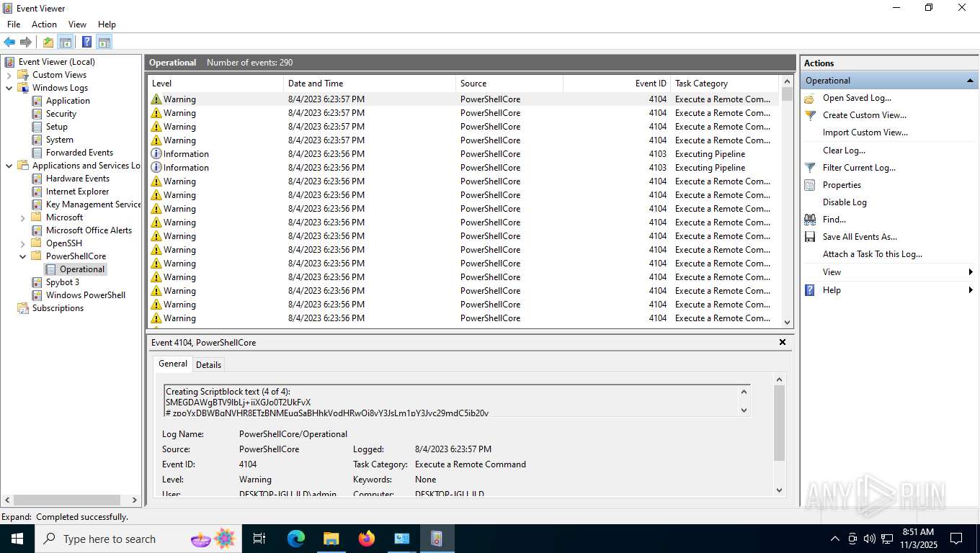Image resolution: width=980 pixels, height=553 pixels.
Task: Click the Windows Start button
Action: click(x=17, y=539)
